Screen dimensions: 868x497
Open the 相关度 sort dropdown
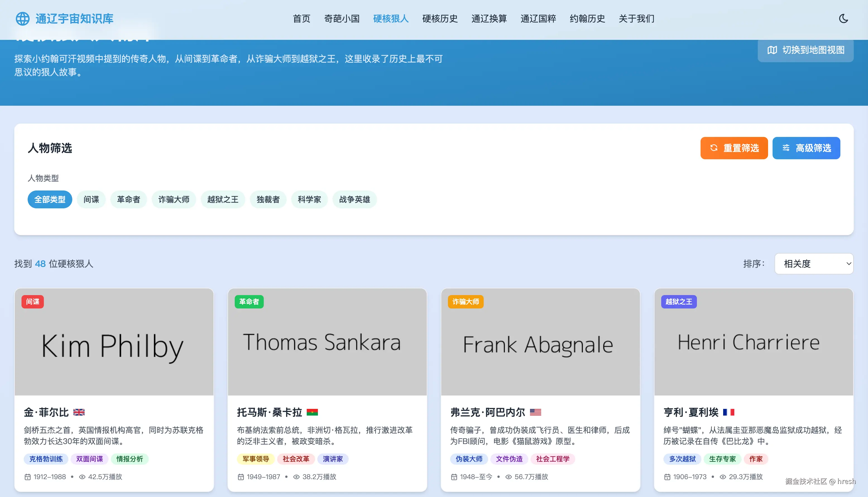pyautogui.click(x=814, y=264)
